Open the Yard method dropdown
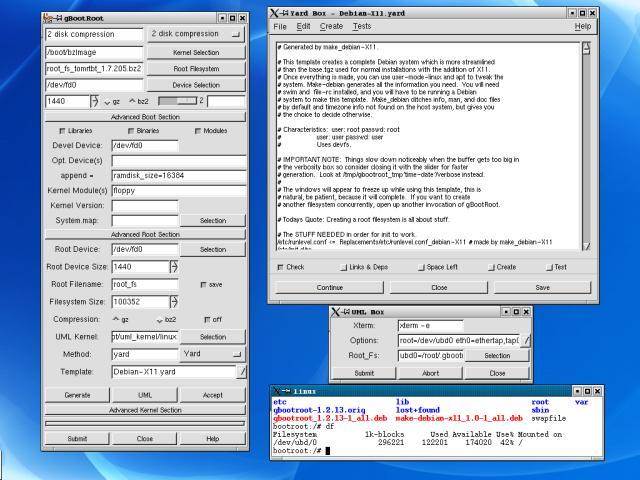 point(213,354)
